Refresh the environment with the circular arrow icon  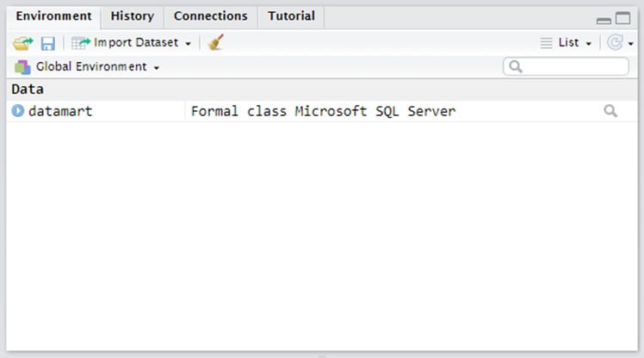tap(614, 42)
